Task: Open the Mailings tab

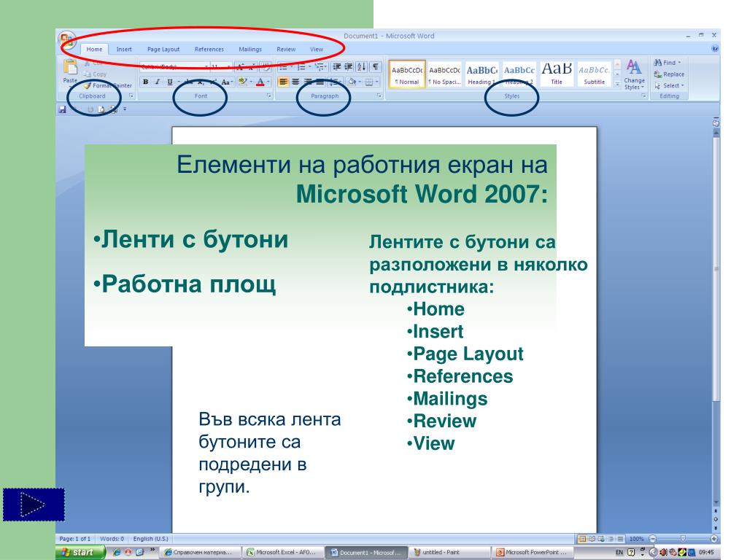Action: tap(250, 49)
